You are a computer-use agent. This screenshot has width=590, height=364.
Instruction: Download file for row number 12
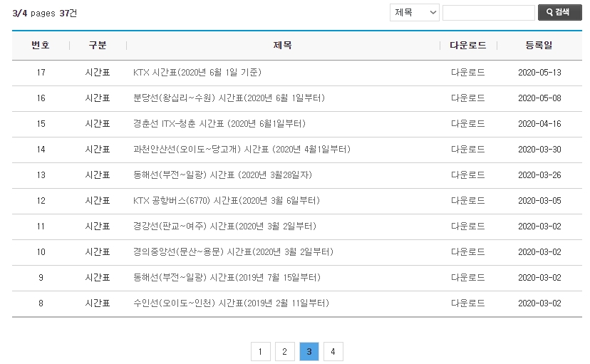tap(467, 200)
